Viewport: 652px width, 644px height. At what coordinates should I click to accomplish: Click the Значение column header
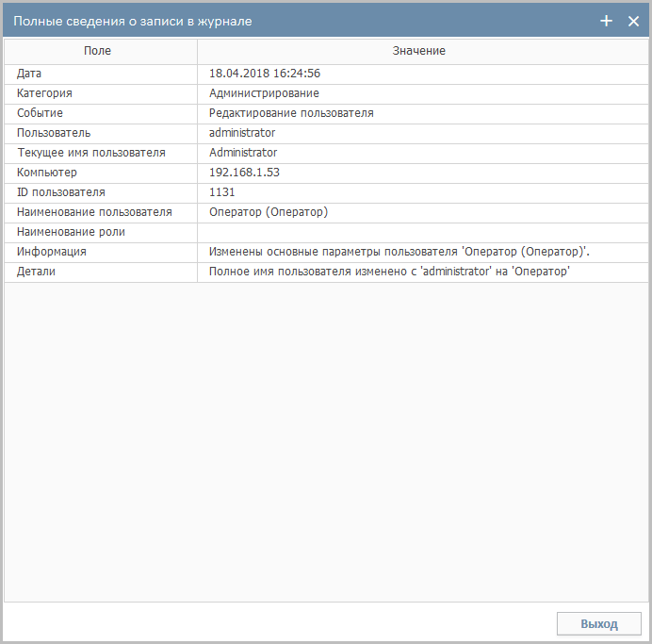418,51
